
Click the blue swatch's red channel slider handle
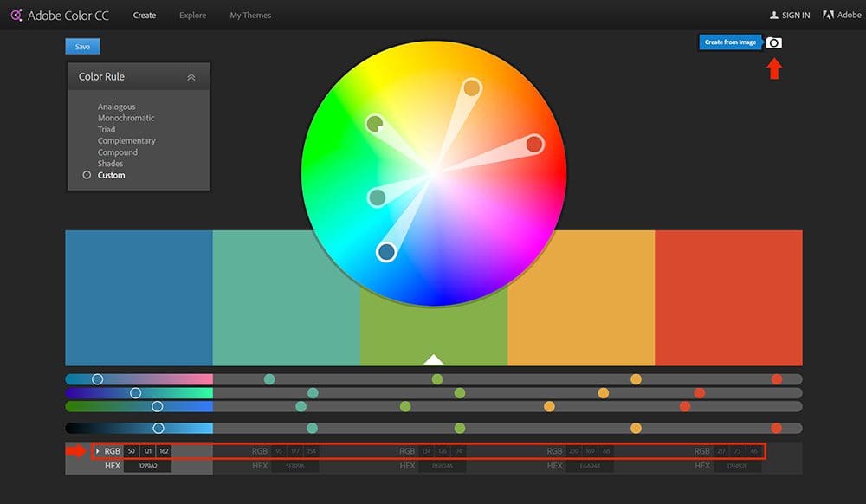(x=97, y=379)
